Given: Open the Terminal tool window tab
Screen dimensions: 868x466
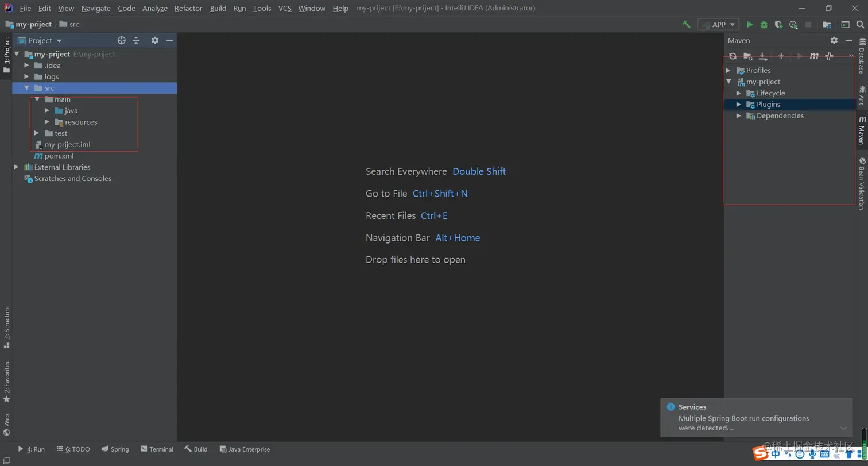Looking at the screenshot, I should click(157, 449).
